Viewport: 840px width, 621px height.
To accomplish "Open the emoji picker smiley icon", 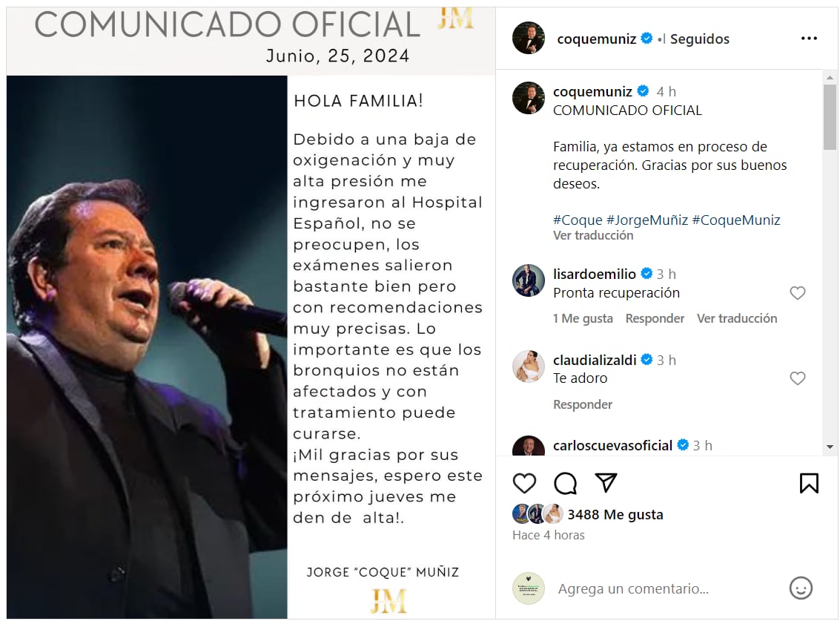I will (x=801, y=588).
